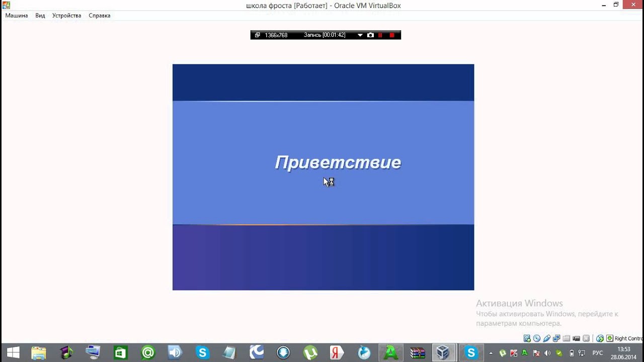Click the green A tray icon

click(525, 353)
